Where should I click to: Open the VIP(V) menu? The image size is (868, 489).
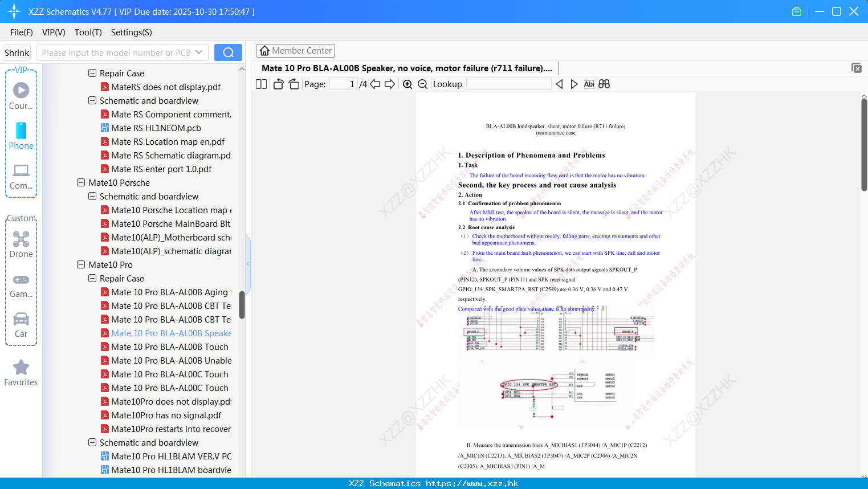click(x=54, y=32)
